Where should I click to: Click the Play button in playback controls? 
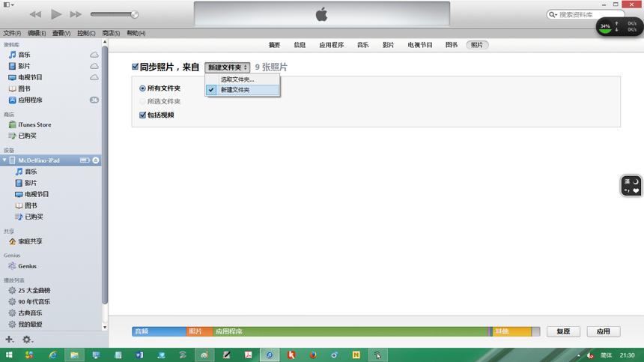(x=56, y=14)
